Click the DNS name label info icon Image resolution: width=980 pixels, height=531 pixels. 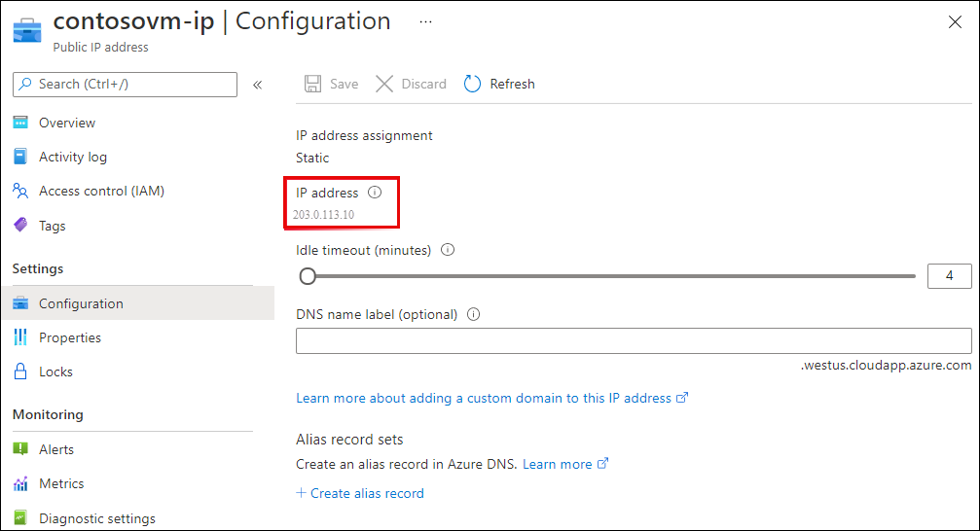474,314
